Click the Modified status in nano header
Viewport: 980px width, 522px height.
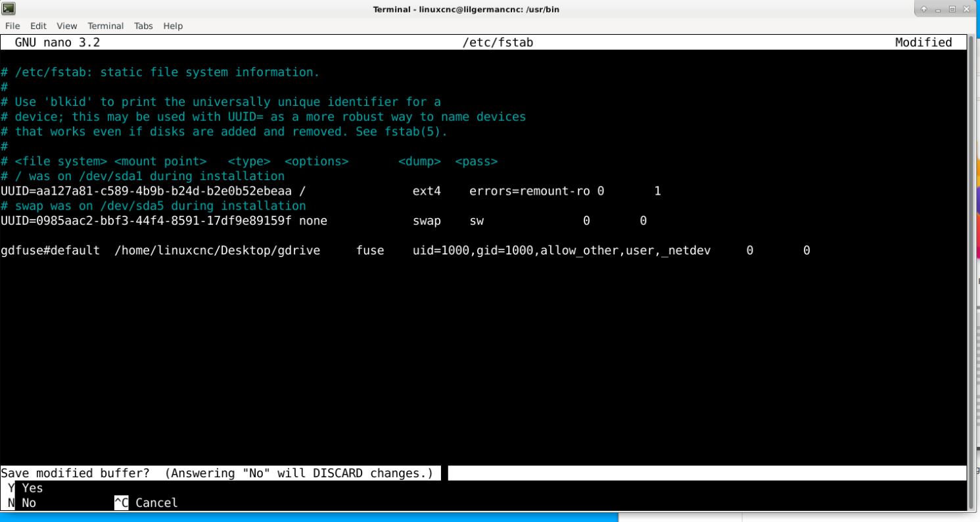(923, 43)
